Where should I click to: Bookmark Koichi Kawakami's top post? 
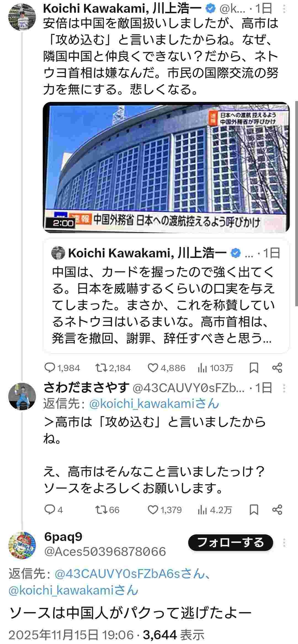pyautogui.click(x=254, y=368)
